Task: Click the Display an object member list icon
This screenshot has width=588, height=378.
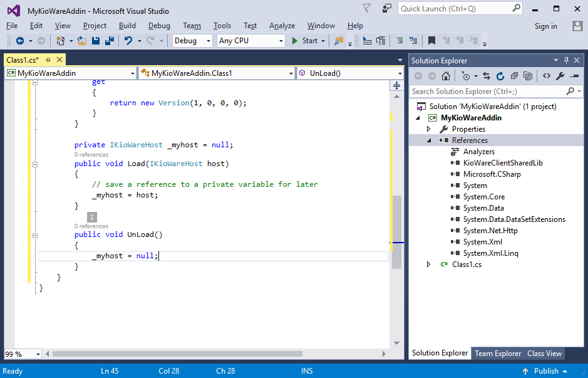Action: tap(367, 41)
